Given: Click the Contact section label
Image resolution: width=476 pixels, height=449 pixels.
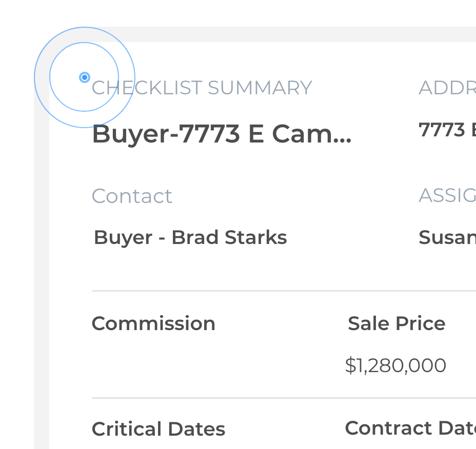Looking at the screenshot, I should 132,196.
